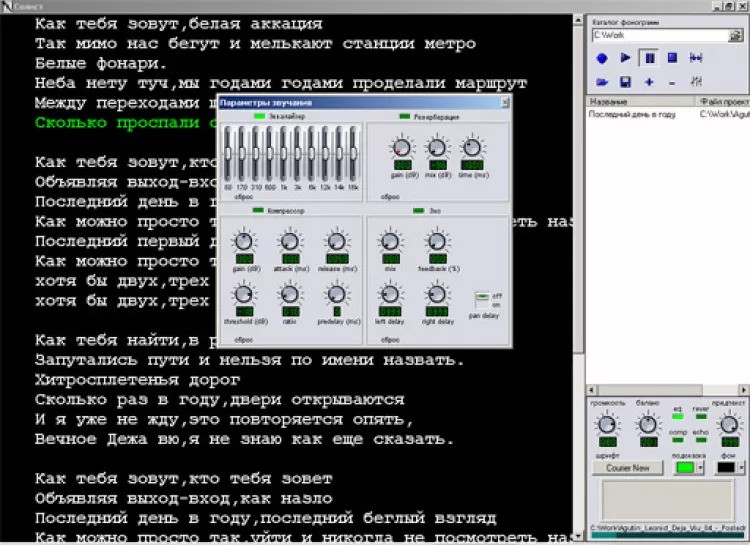The width and height of the screenshot is (750, 545).
Task: Click the compressor predelay (ms) knob
Action: [x=337, y=294]
